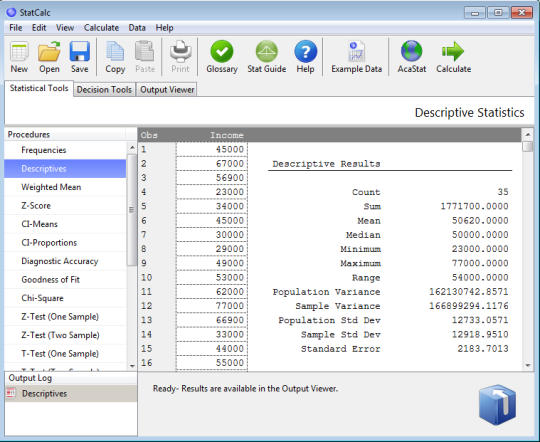Open the File menu
540x442 pixels.
pyautogui.click(x=15, y=28)
